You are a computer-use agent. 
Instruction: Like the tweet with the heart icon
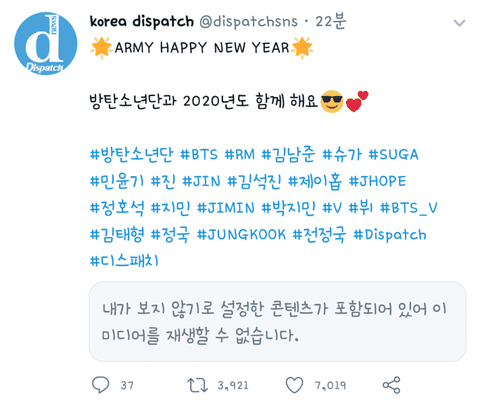click(x=294, y=385)
